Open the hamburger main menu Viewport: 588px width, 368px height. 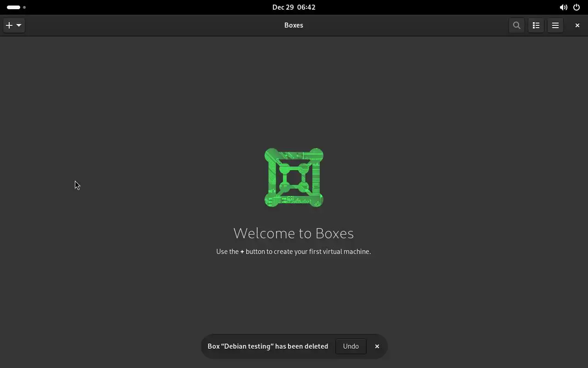click(x=555, y=25)
